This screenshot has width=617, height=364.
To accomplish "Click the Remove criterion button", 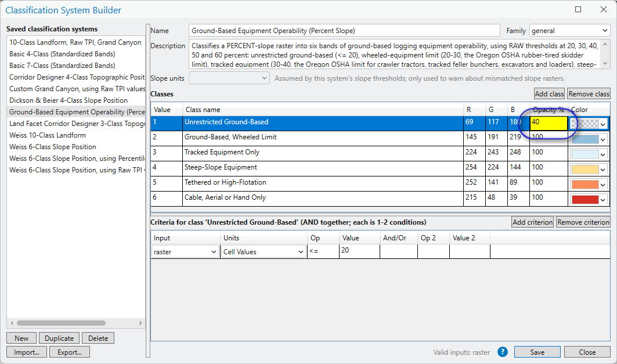I will click(583, 222).
